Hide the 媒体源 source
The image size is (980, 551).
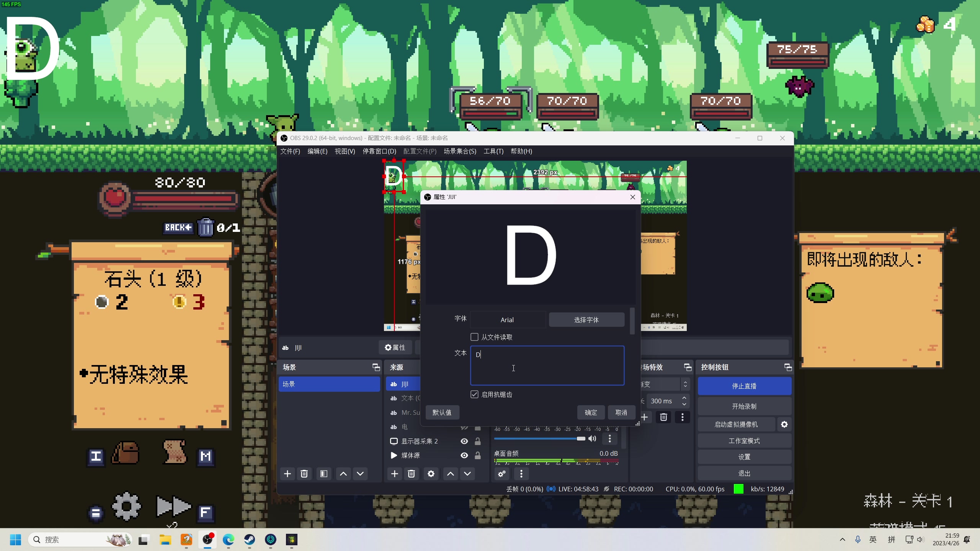point(464,455)
